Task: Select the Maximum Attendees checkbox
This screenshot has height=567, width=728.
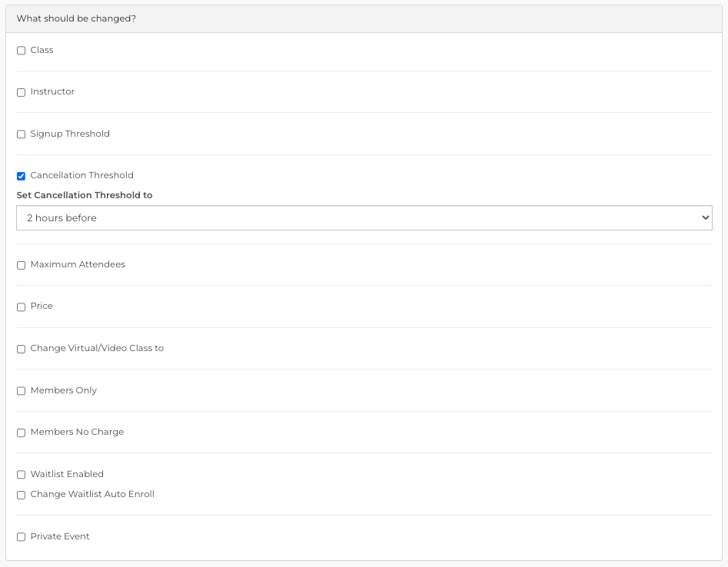Action: 21,265
